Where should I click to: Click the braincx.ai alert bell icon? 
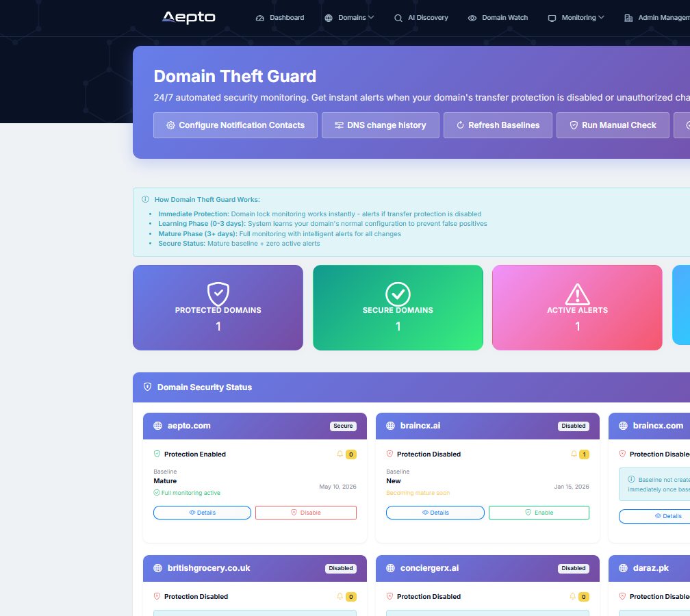pos(574,454)
